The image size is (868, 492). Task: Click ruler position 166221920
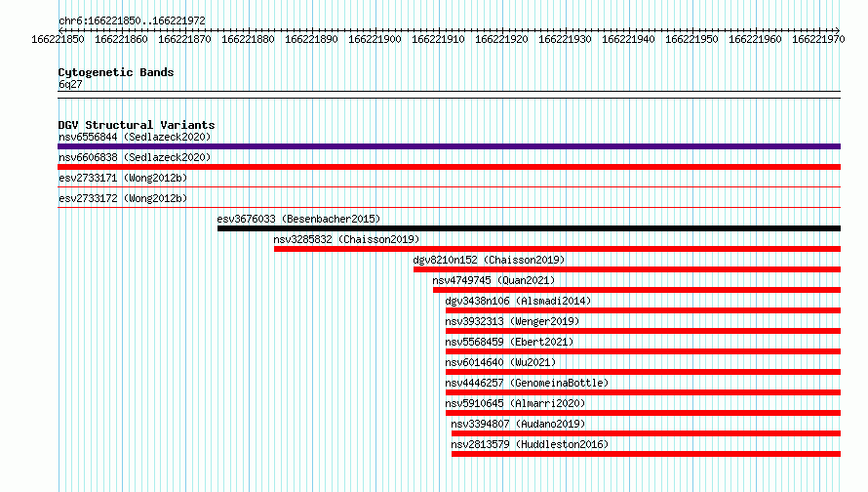(501, 39)
